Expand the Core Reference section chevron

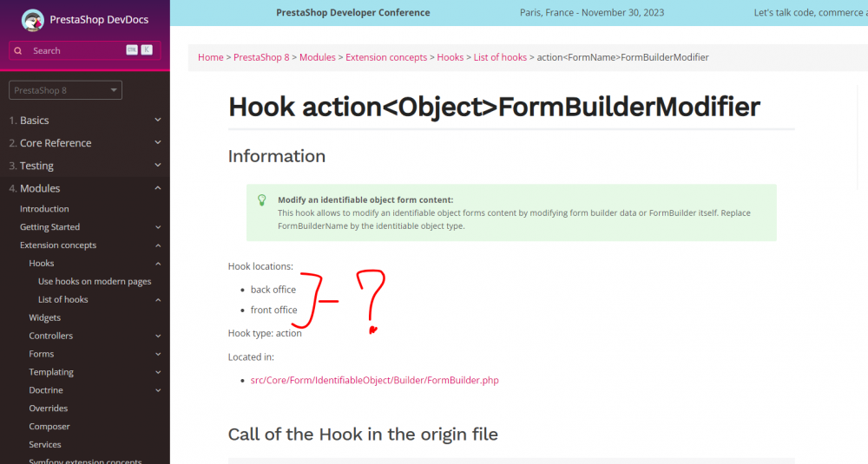[x=158, y=143]
